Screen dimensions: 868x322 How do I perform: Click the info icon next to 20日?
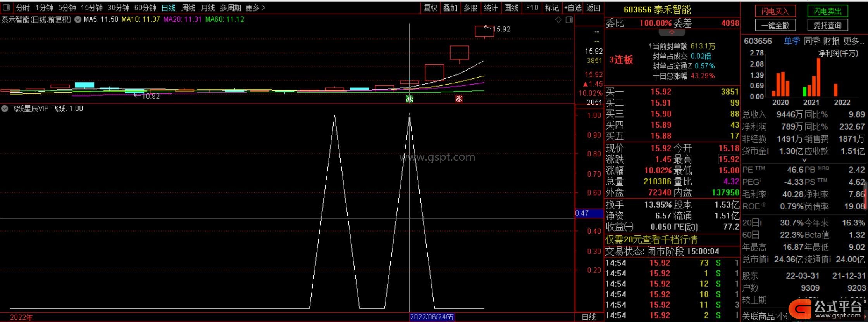click(x=760, y=222)
